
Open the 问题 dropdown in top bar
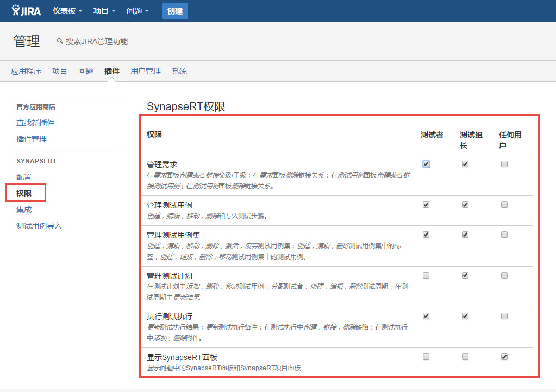tap(138, 11)
